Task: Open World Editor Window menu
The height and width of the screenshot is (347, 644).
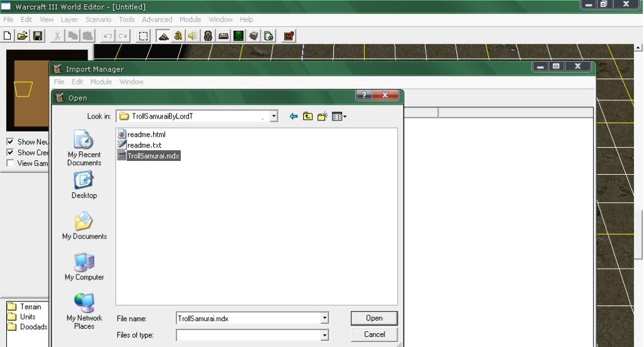Action: point(221,20)
